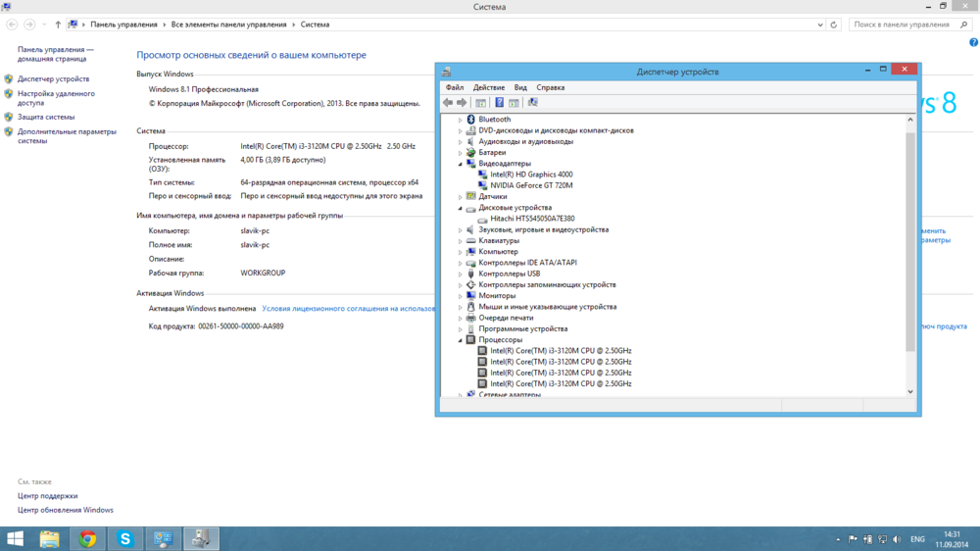Image resolution: width=980 pixels, height=551 pixels.
Task: Click the Очереди печати printer icon
Action: click(x=471, y=318)
